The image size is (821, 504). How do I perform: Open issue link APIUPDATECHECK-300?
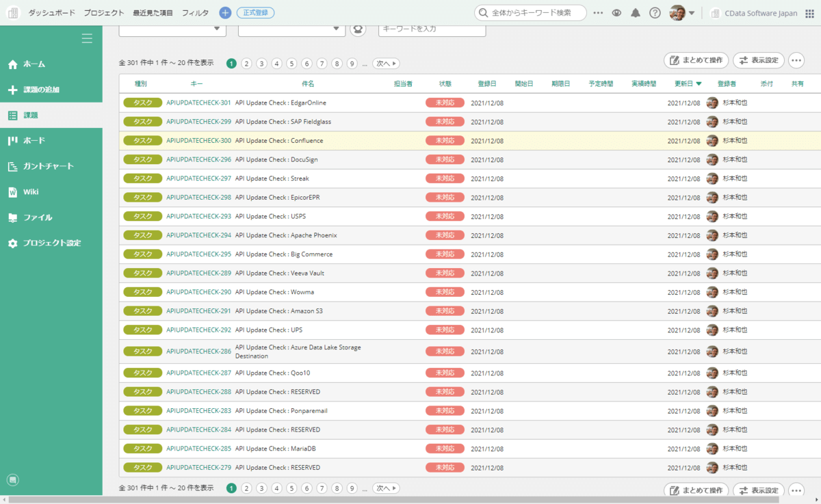(x=198, y=141)
